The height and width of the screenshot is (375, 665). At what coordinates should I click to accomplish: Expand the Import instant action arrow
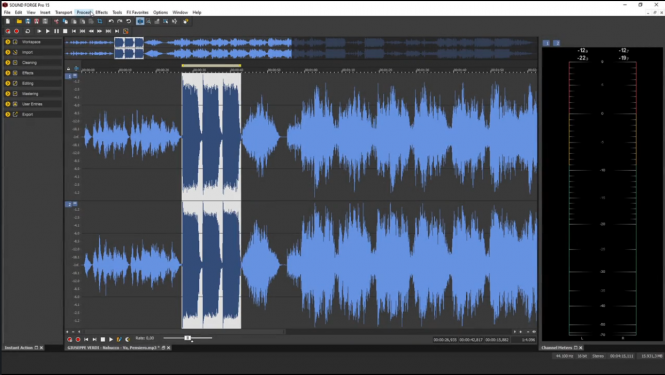(x=8, y=52)
